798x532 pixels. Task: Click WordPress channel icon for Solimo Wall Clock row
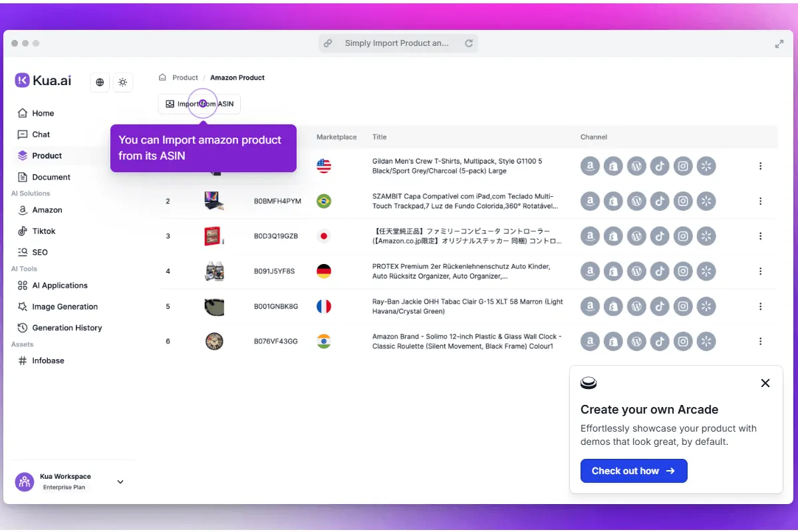636,342
